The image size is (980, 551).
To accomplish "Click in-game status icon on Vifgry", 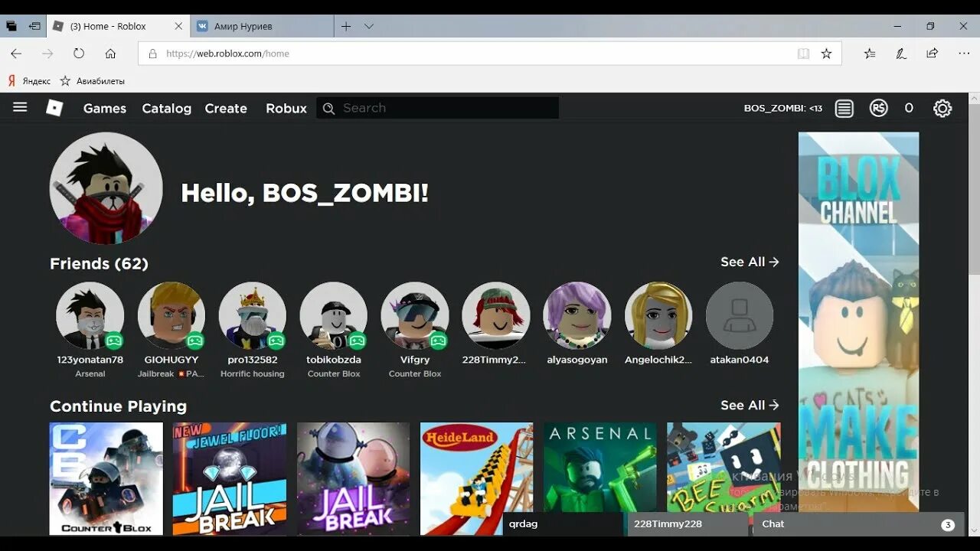I will tap(439, 341).
